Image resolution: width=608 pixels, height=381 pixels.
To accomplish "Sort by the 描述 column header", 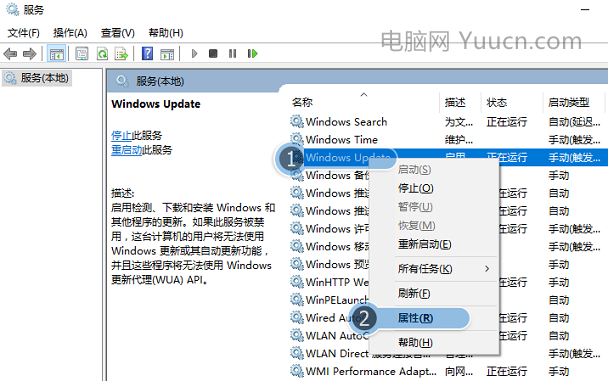I will pyautogui.click(x=455, y=102).
